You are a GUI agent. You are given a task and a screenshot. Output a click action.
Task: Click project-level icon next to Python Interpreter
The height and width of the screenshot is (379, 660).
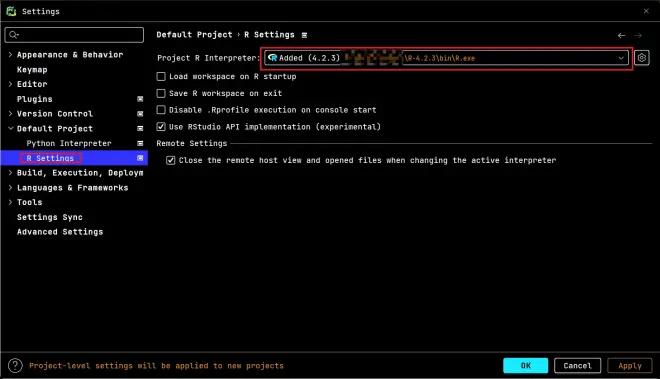coord(140,143)
